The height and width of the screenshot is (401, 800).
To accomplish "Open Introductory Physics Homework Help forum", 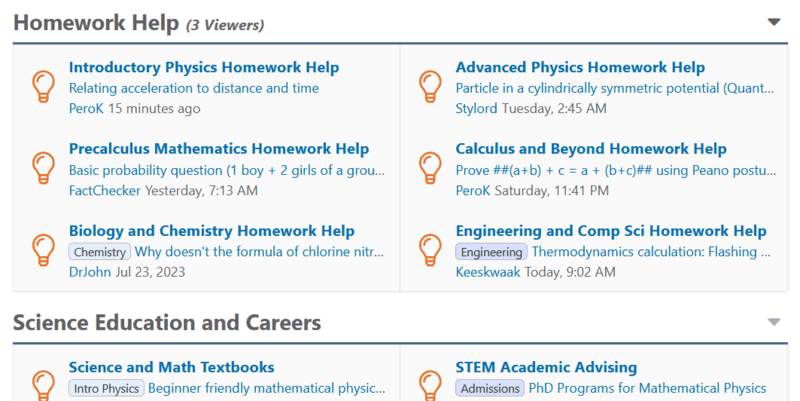I will click(204, 67).
